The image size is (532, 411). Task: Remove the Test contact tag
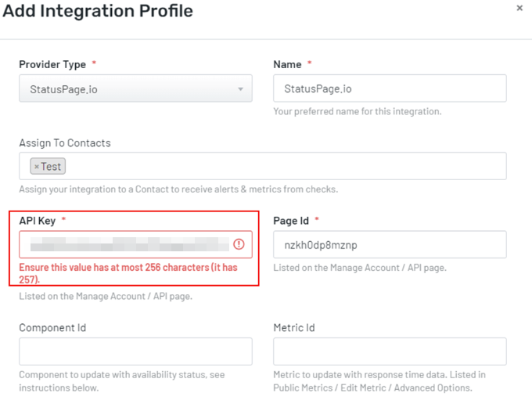pyautogui.click(x=36, y=167)
